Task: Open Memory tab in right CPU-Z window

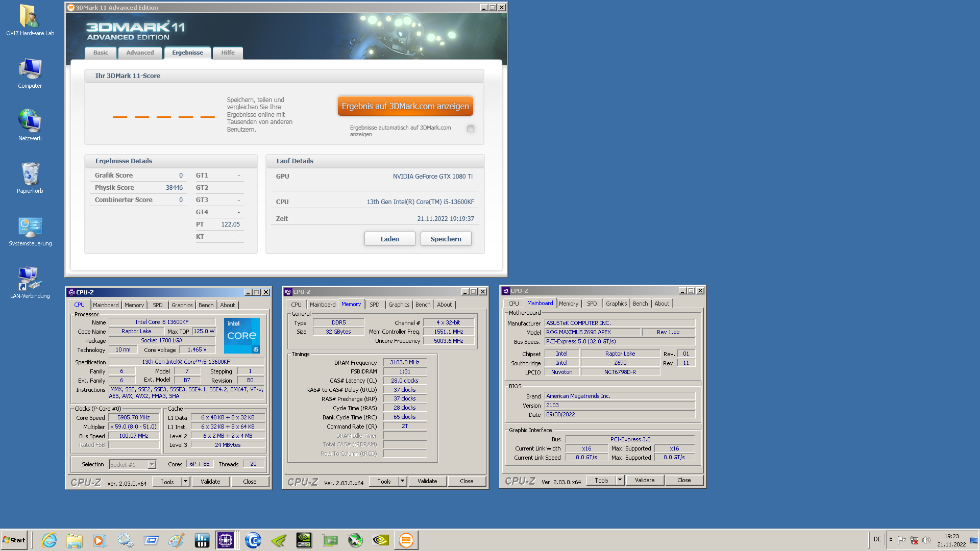Action: pos(569,304)
